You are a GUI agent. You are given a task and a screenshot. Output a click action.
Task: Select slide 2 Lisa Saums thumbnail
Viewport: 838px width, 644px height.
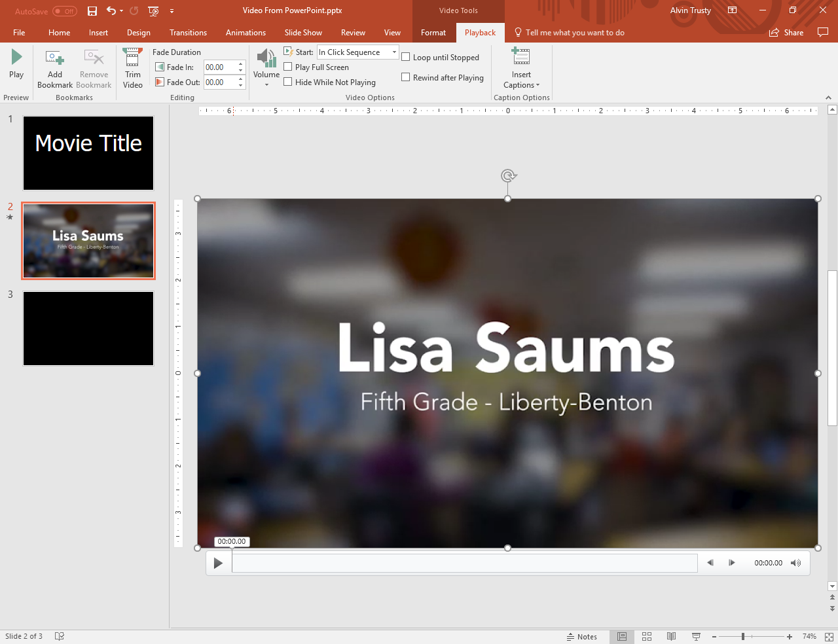click(88, 241)
